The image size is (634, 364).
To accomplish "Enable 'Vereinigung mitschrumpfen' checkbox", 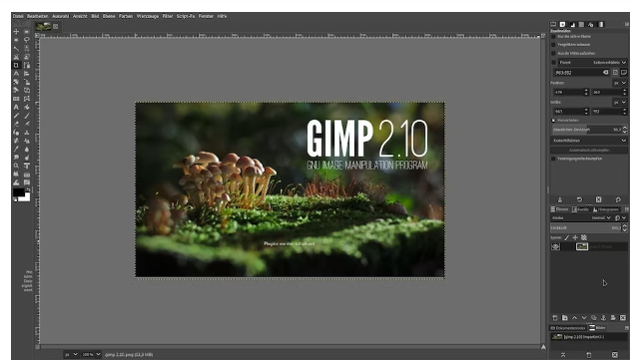I will point(553,159).
